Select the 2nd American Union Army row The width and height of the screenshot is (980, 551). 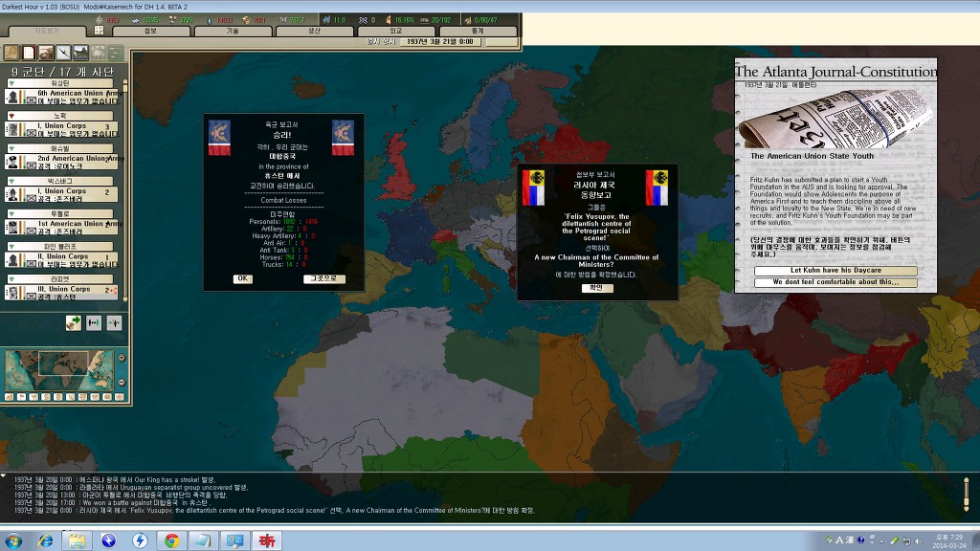[x=61, y=162]
